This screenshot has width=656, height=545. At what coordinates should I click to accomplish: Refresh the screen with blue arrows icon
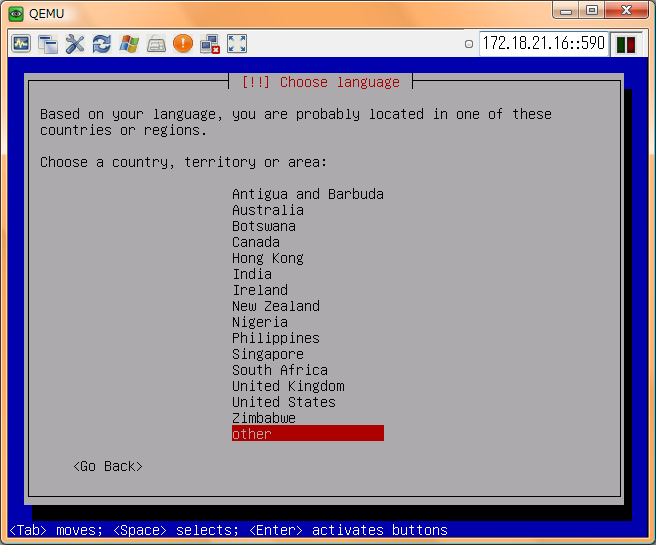click(x=102, y=43)
